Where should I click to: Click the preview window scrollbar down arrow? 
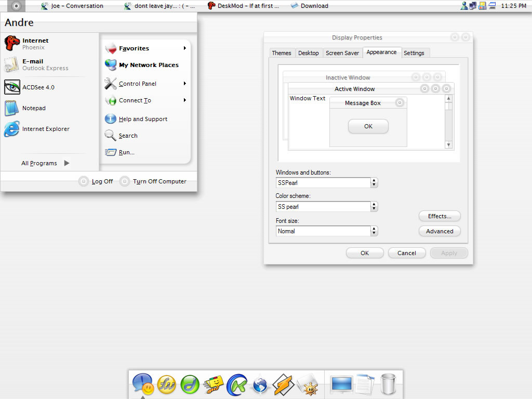[448, 145]
